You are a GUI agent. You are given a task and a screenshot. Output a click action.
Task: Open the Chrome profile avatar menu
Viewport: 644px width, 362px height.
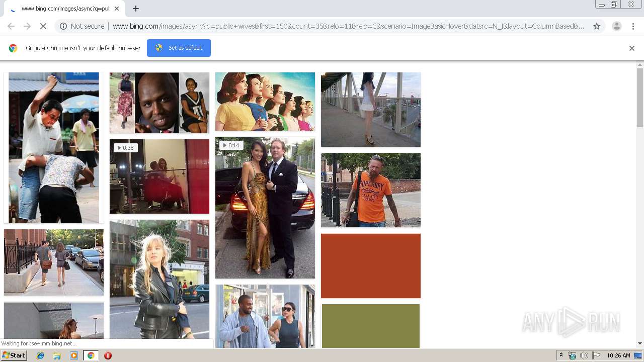pyautogui.click(x=616, y=26)
